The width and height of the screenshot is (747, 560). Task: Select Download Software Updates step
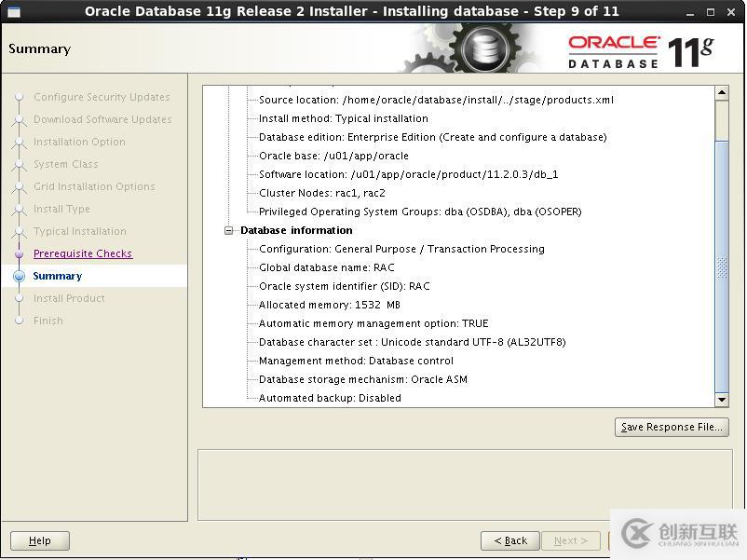(102, 119)
